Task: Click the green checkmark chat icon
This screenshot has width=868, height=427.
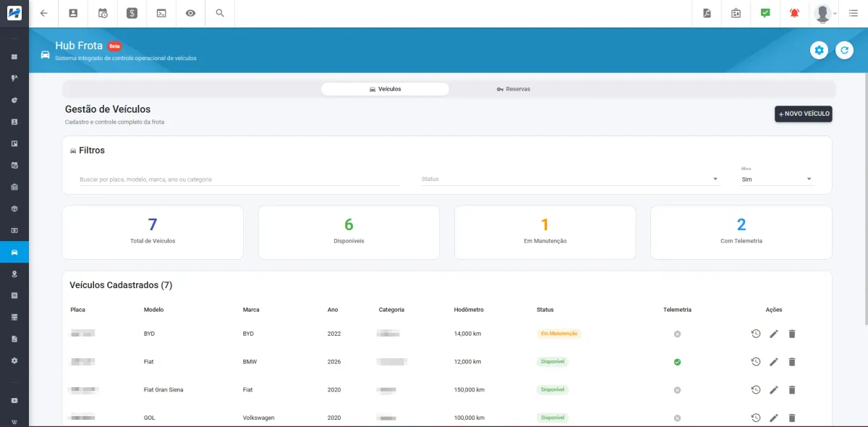Action: 765,13
